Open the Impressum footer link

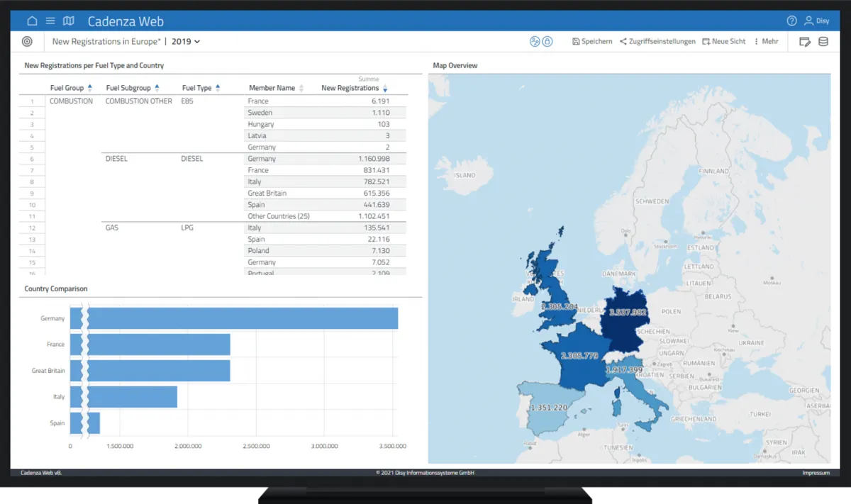816,473
